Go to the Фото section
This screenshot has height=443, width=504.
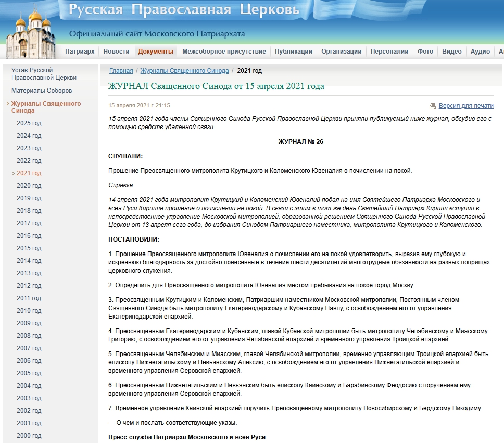click(425, 52)
